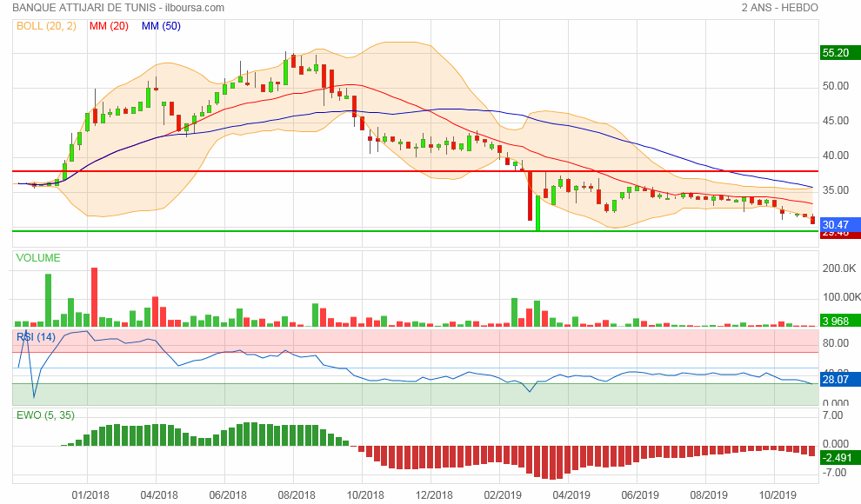861x504 pixels.
Task: Click the red "MM (20)" legend label
Action: 109,26
